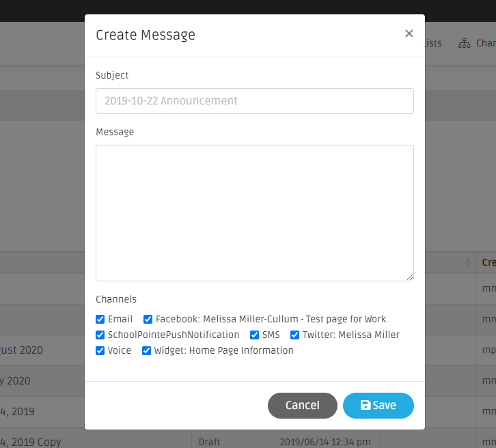Disable the SchoolPointePushNotification channel checkbox
The image size is (496, 448).
click(x=100, y=335)
